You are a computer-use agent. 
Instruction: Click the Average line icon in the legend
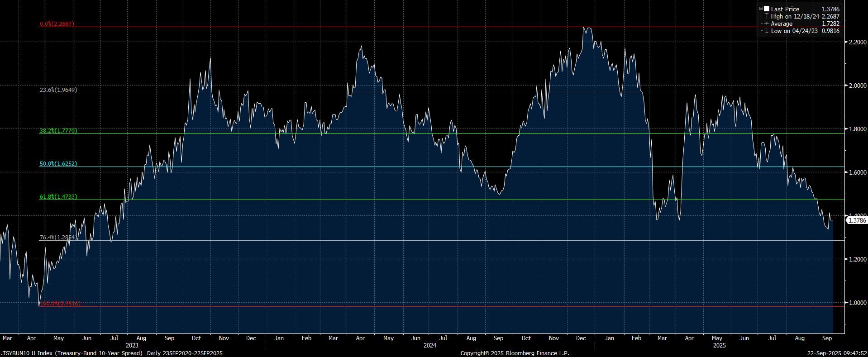pyautogui.click(x=766, y=24)
